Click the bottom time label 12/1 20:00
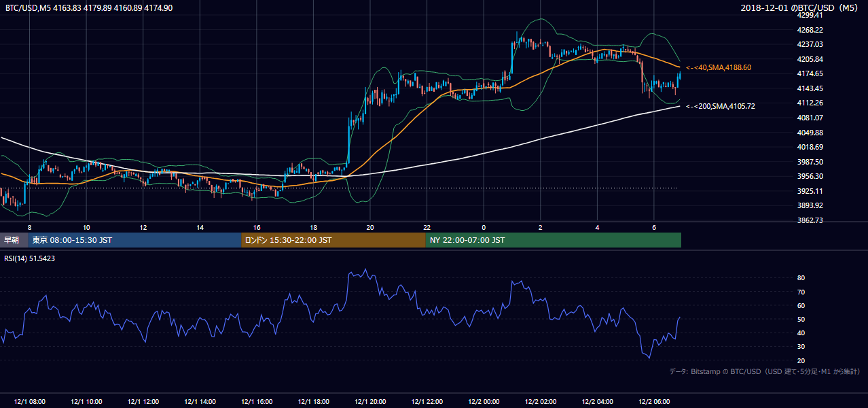868x408 pixels. point(370,402)
